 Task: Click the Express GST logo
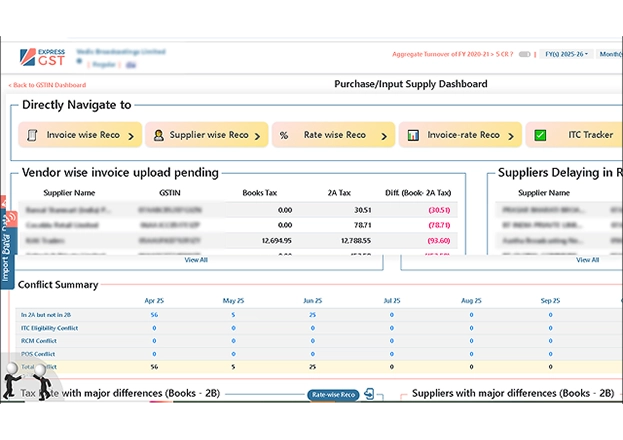click(47, 59)
